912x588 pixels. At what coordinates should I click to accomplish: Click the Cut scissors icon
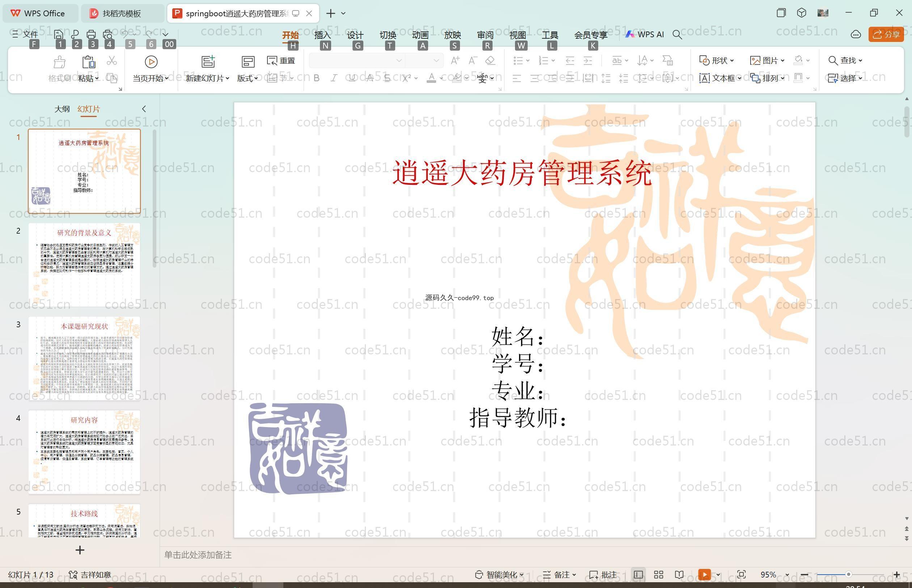click(x=111, y=61)
